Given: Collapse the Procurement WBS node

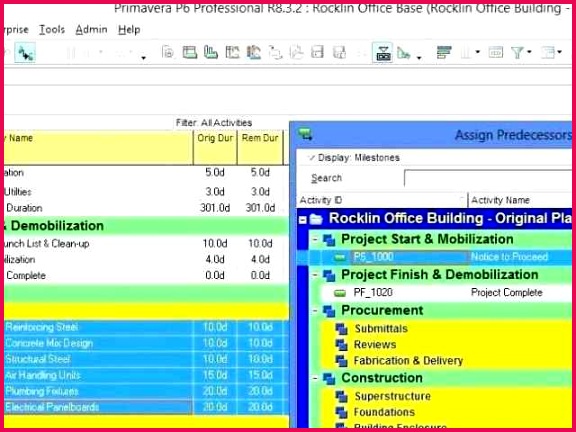Looking at the screenshot, I should (315, 310).
